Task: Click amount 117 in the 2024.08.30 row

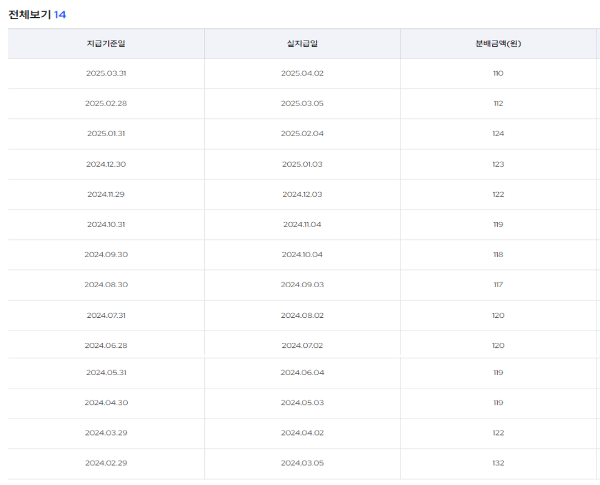Action: [498, 285]
